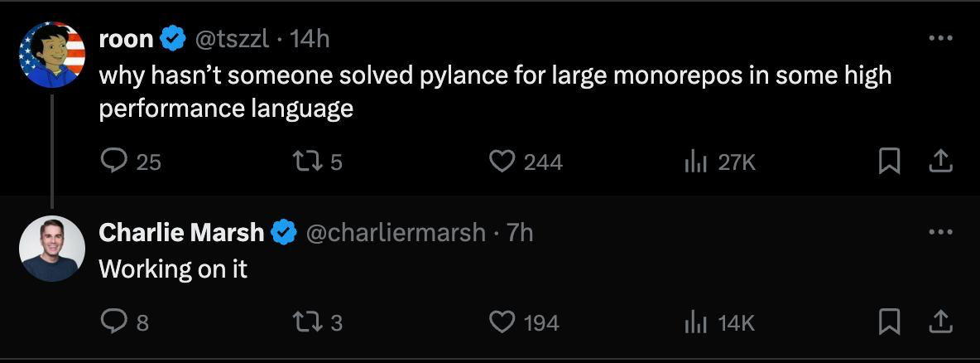Click the @tszzl handle link

231,38
